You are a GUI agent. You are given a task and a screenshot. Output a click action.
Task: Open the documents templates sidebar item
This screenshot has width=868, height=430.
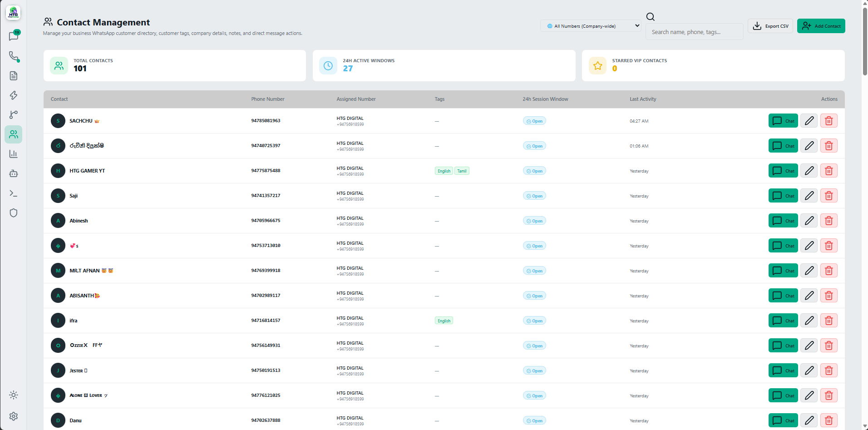tap(14, 76)
